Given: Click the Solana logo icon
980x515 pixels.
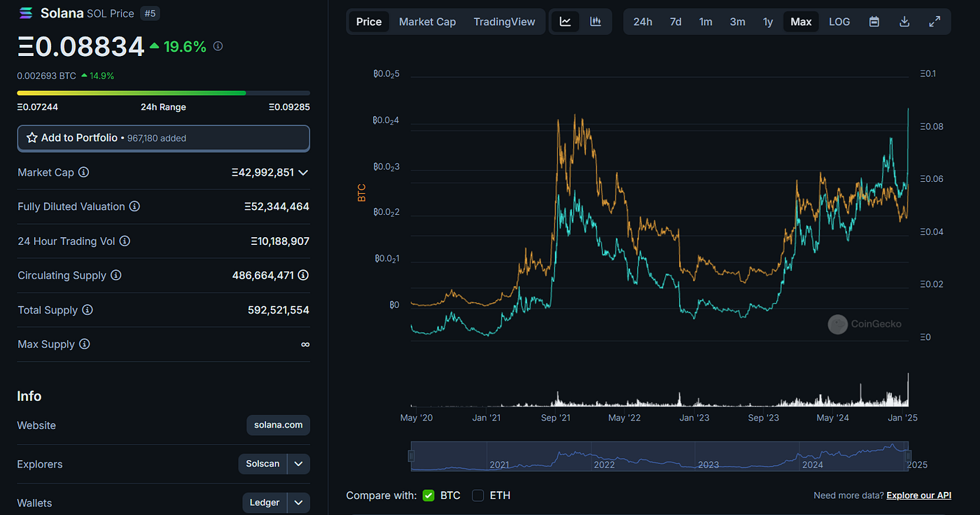Looking at the screenshot, I should coord(26,13).
